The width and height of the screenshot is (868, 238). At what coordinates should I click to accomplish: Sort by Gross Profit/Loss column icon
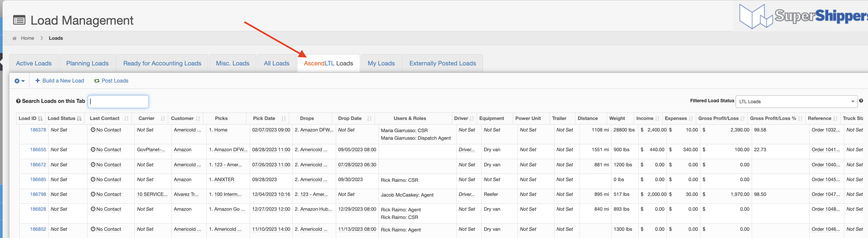742,119
